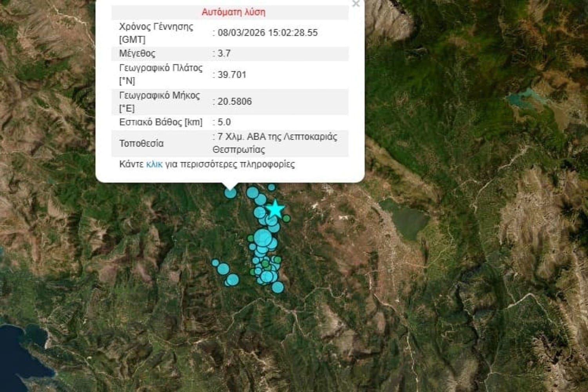The width and height of the screenshot is (588, 392).
Task: Click the green marker left of the largest circle
Action: click(x=250, y=238)
